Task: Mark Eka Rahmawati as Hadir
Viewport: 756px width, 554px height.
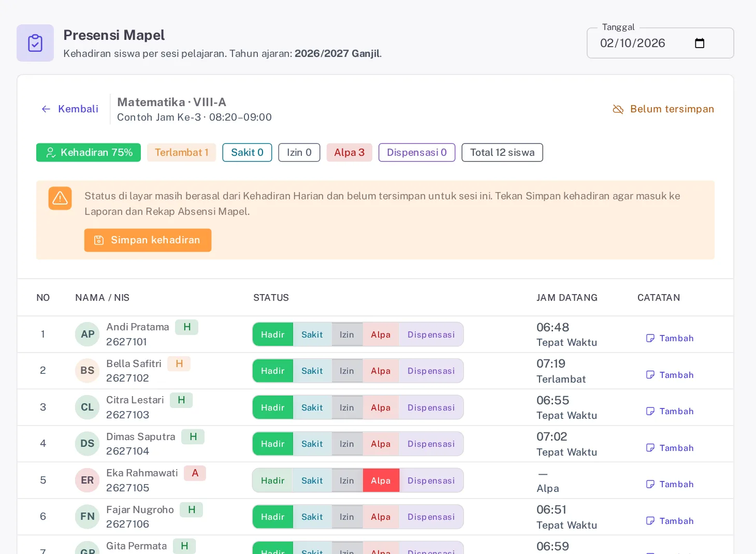Action: coord(273,480)
